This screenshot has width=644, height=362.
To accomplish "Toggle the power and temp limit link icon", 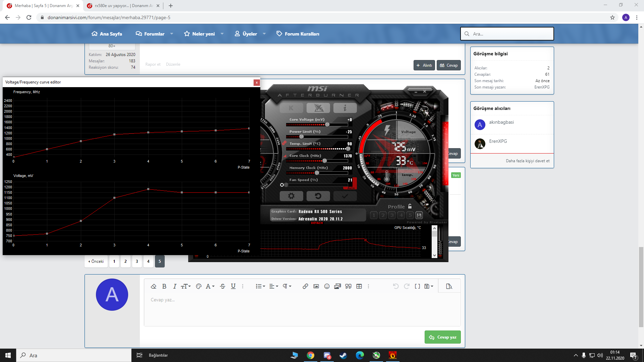I will pos(284,143).
